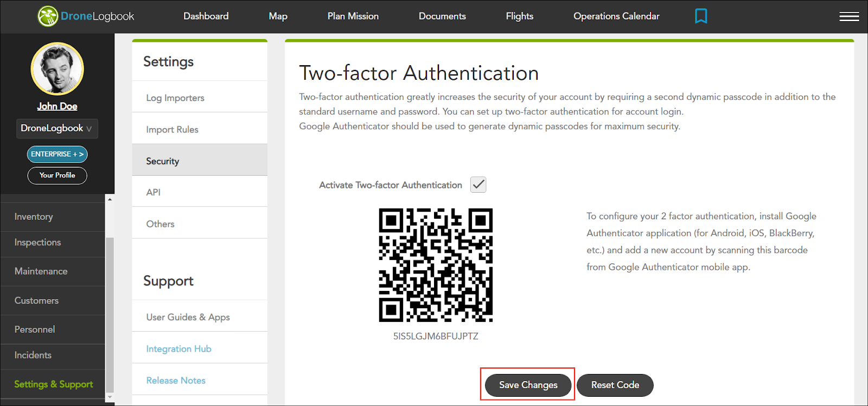Open the bookmark icon in top bar
The width and height of the screenshot is (868, 406).
click(x=701, y=16)
